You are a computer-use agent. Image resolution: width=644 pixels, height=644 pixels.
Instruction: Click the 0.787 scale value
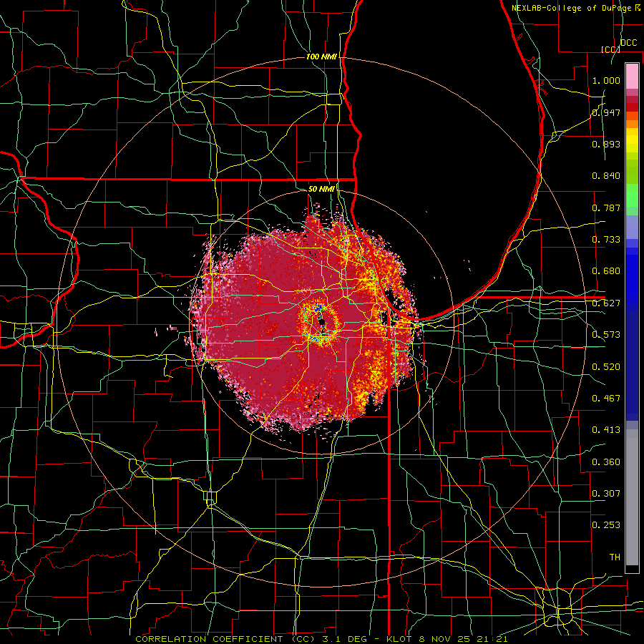point(606,208)
